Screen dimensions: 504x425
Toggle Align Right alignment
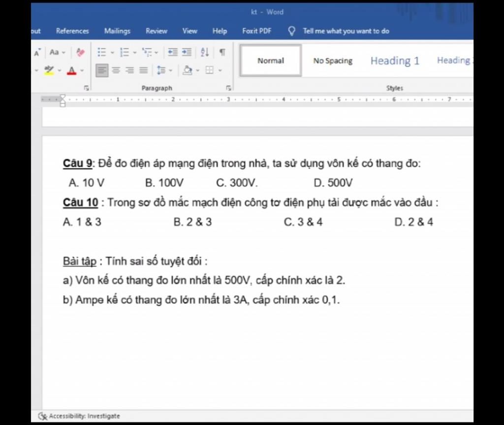130,70
